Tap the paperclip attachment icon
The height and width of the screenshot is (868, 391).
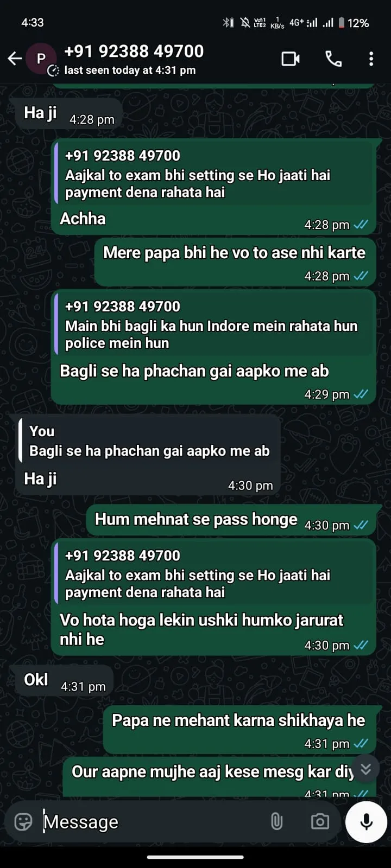[x=276, y=822]
